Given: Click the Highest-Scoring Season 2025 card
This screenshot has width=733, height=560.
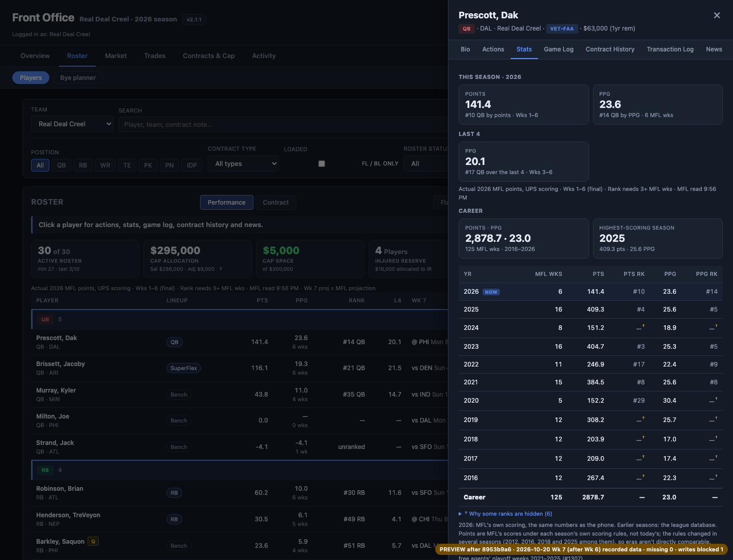Looking at the screenshot, I should (x=658, y=238).
